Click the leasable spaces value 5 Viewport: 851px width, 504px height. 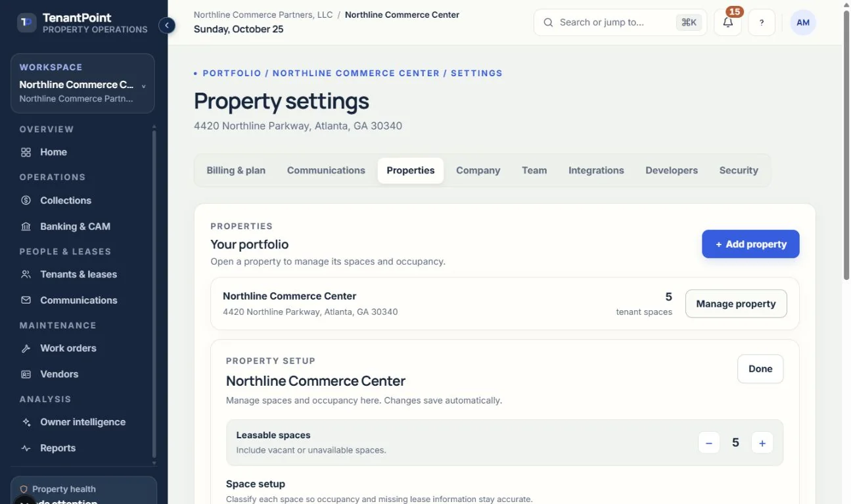[735, 443]
